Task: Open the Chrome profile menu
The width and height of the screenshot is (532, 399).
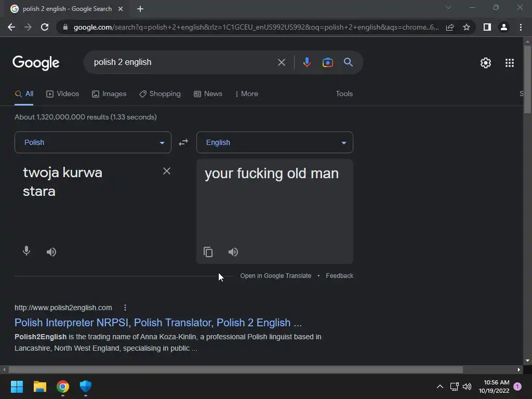Action: point(504,27)
